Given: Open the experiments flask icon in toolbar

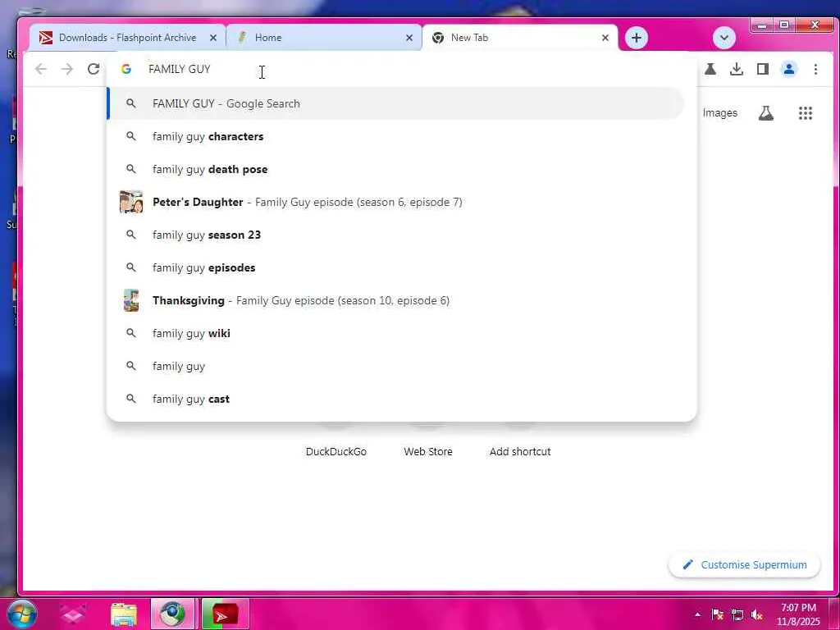Looking at the screenshot, I should [x=710, y=69].
